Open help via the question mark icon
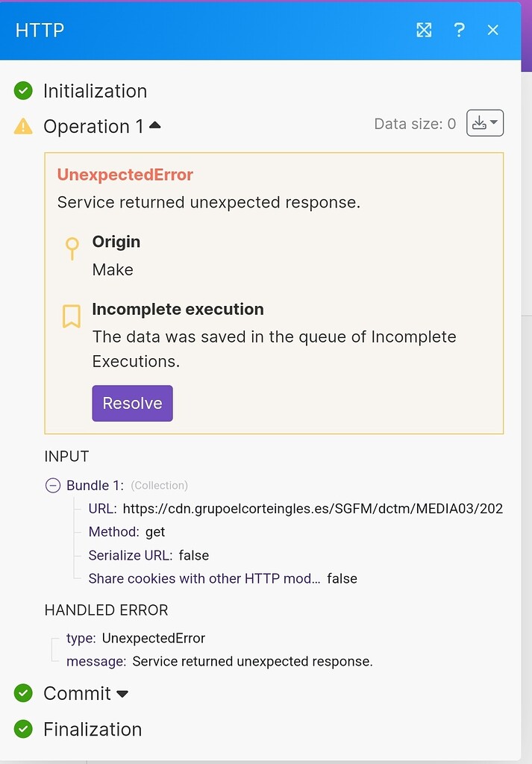The image size is (532, 764). (x=459, y=30)
